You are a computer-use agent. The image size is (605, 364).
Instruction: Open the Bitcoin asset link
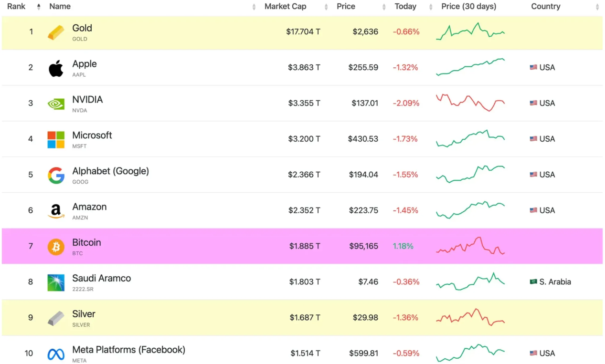86,243
